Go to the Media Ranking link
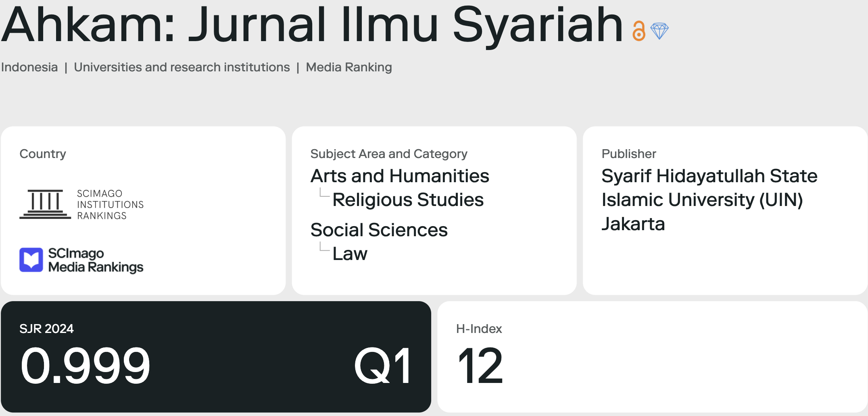This screenshot has height=416, width=868. 348,67
